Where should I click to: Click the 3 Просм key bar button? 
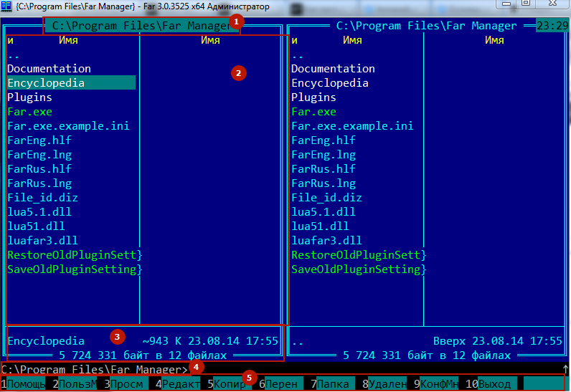[x=126, y=383]
